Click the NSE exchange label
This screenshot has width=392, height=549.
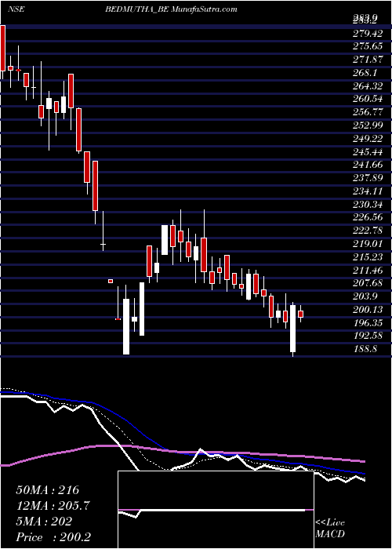[16, 9]
